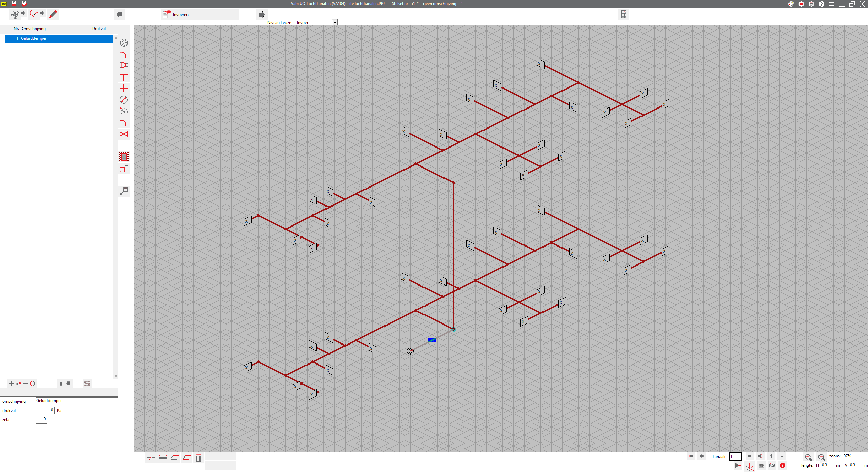Viewport: 868px width, 472px height.
Task: Click the next step arrow button
Action: pos(262,14)
